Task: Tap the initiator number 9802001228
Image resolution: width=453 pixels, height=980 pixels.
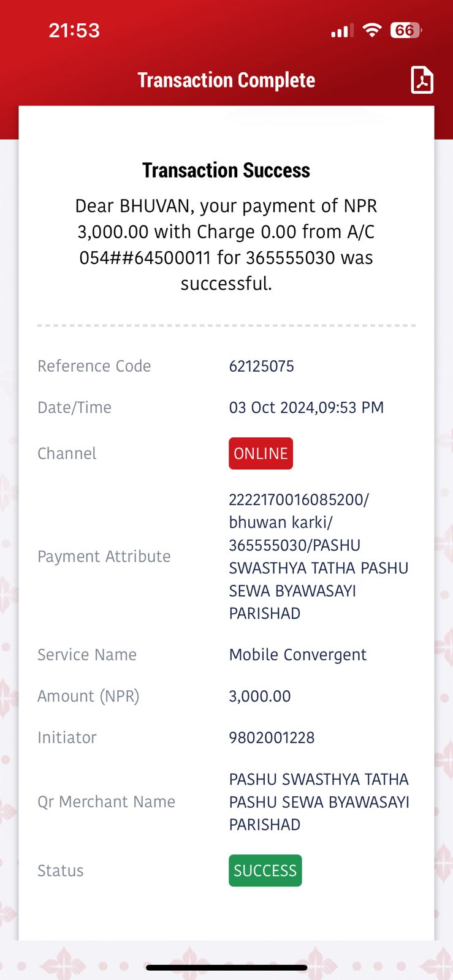Action: 272,737
